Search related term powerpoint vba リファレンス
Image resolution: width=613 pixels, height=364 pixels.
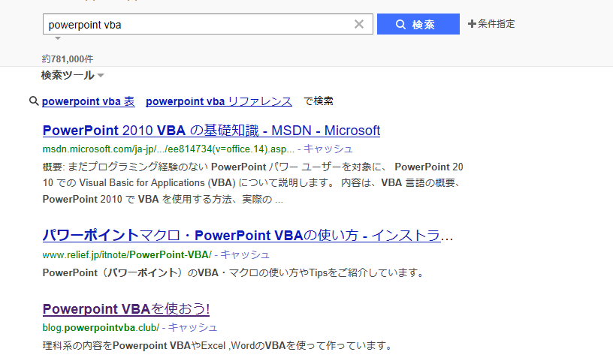click(219, 101)
